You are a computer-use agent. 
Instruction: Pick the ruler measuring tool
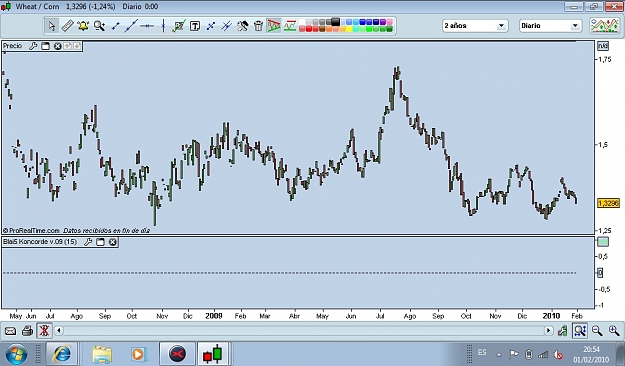67,26
